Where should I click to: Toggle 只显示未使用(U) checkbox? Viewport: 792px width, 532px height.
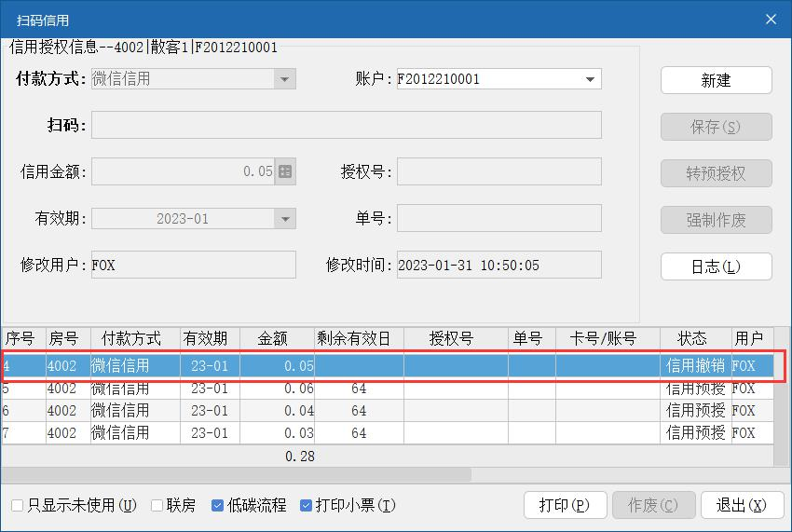point(17,505)
